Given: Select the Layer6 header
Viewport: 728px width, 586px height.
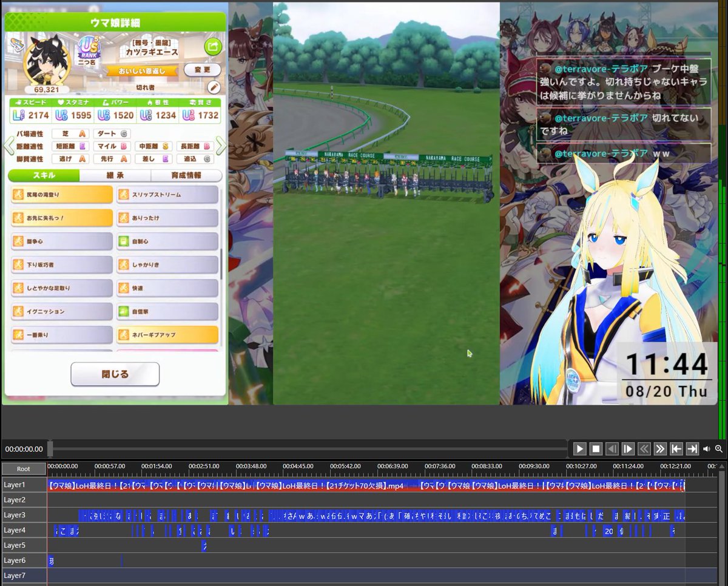Looking at the screenshot, I should point(24,561).
